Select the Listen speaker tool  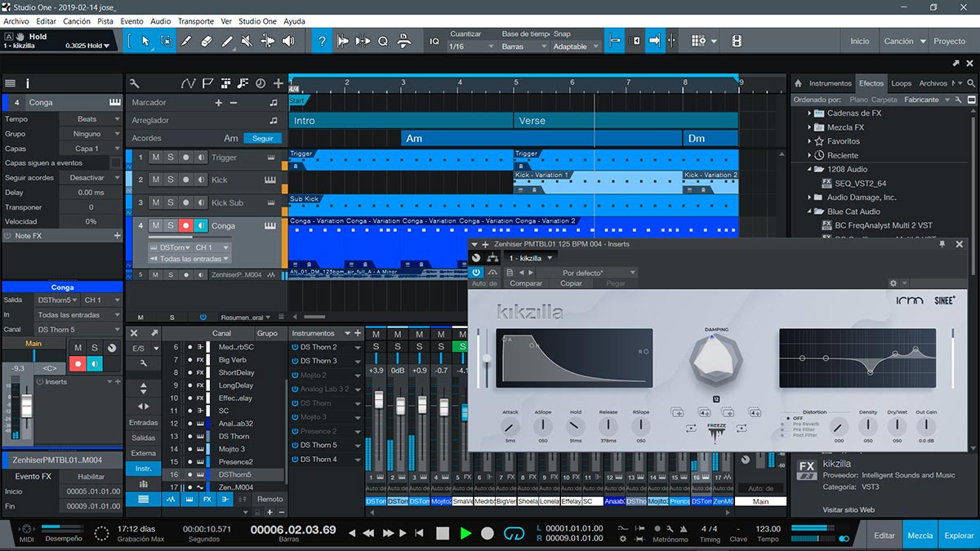(288, 41)
